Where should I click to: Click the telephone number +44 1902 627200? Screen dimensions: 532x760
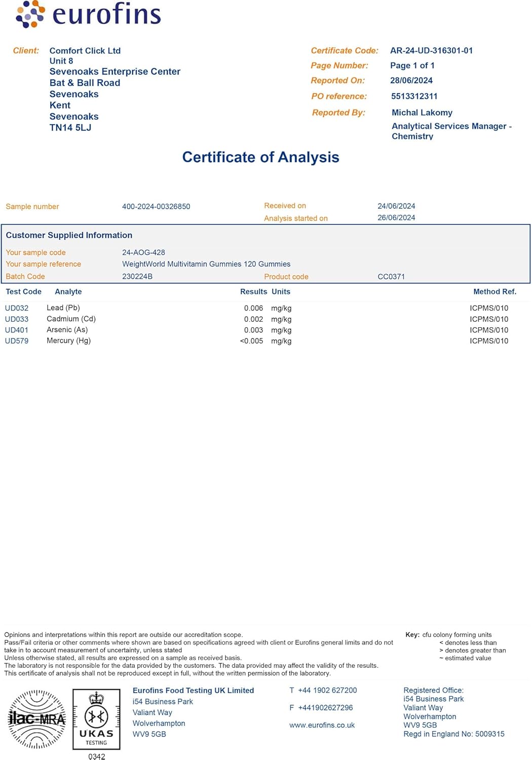pos(327,690)
